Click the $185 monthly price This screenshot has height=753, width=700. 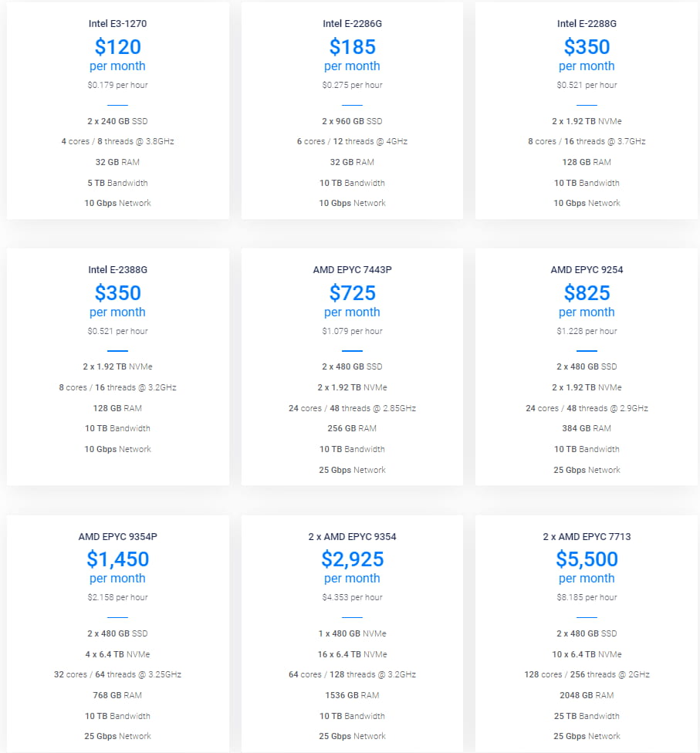[352, 47]
